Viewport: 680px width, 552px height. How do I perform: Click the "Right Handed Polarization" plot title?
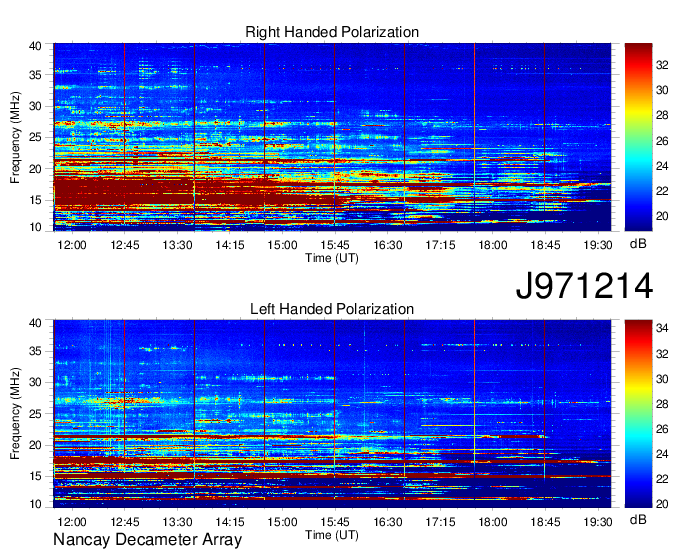[x=332, y=32]
